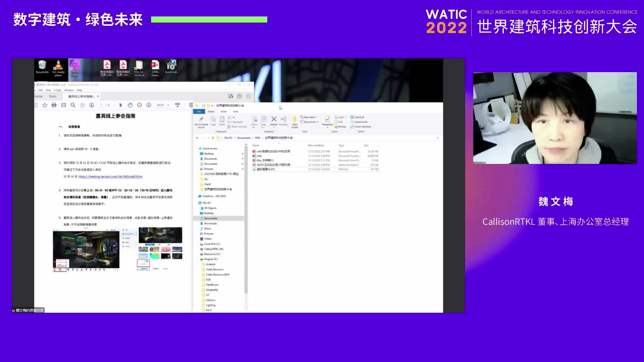Expand the address bar history dropdown

(437, 138)
